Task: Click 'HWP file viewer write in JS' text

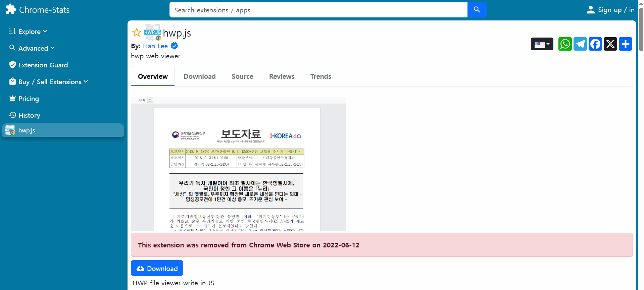Action: tap(174, 283)
